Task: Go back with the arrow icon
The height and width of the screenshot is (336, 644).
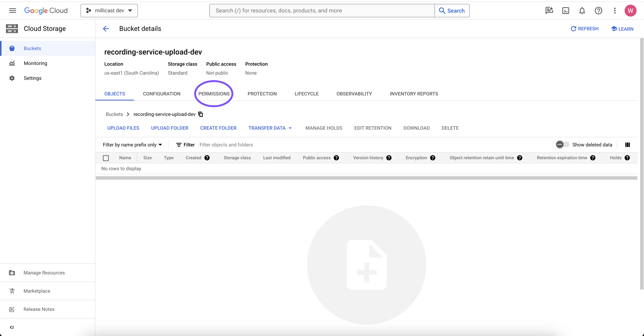Action: click(x=106, y=29)
